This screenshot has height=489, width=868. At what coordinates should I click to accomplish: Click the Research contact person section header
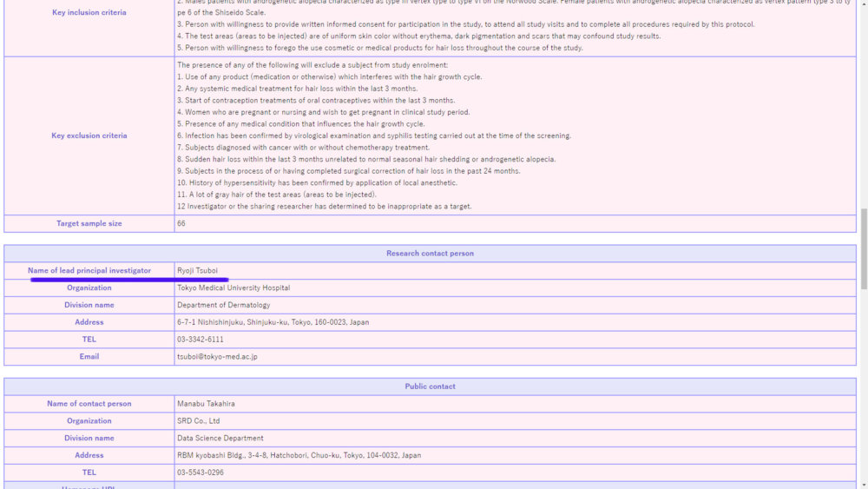click(x=430, y=254)
